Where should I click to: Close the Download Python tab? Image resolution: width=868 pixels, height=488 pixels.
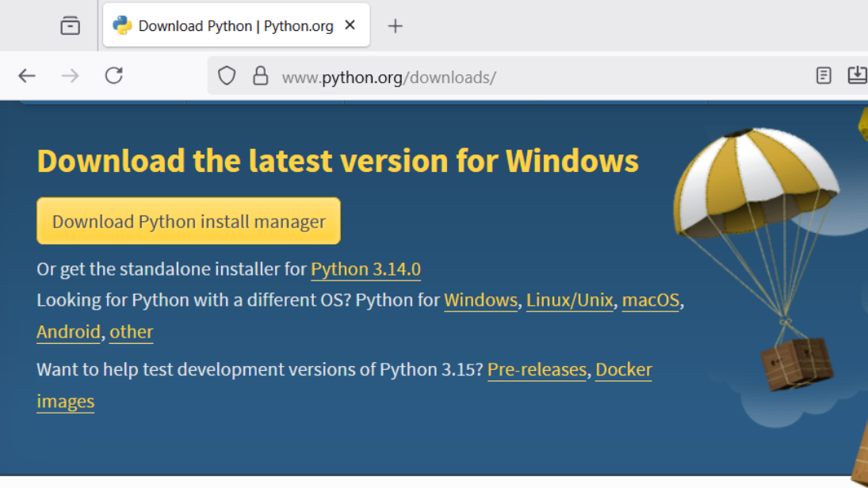pos(350,25)
